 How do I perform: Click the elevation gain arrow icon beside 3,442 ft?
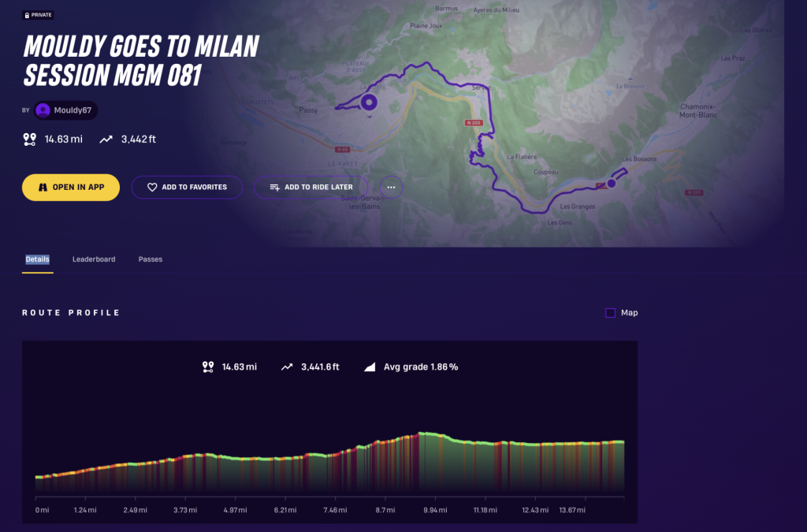[106, 140]
